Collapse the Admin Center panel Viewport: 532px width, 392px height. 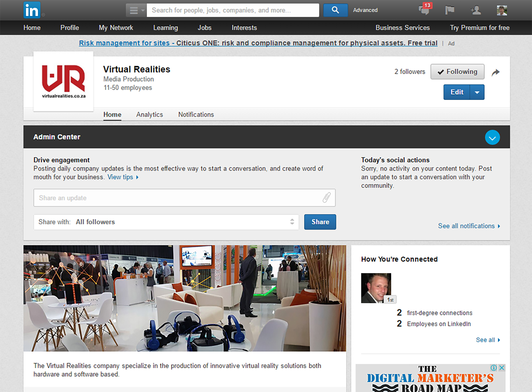(x=492, y=137)
